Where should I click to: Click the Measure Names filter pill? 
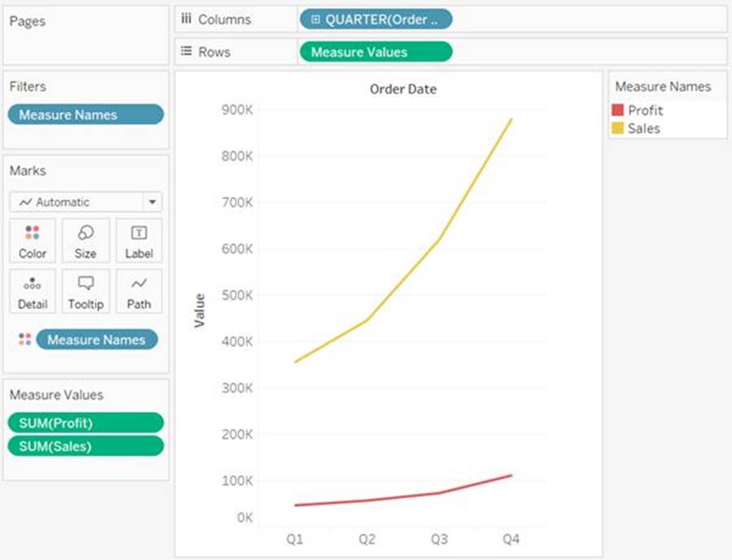(85, 115)
